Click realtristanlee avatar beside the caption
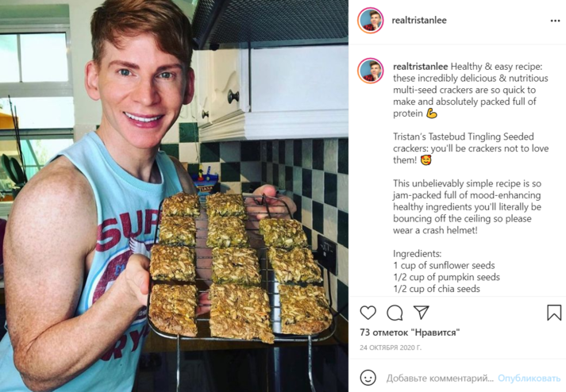The height and width of the screenshot is (392, 566). coord(371,71)
